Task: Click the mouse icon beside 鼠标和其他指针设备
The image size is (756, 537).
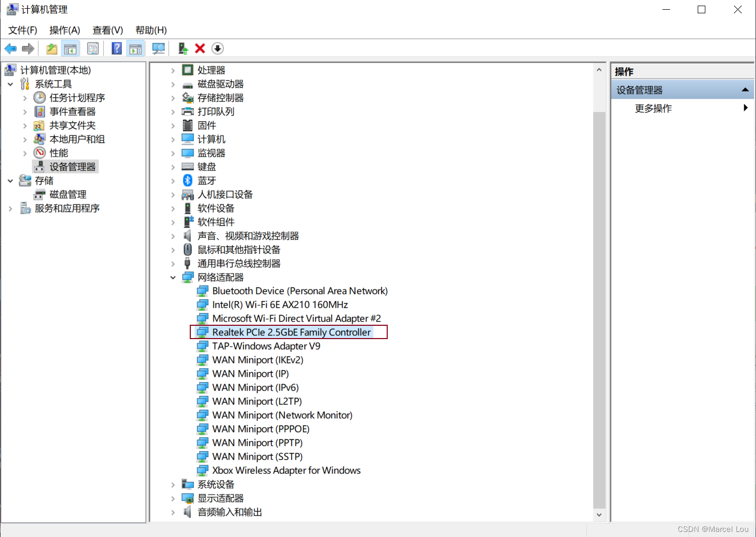Action: [188, 250]
